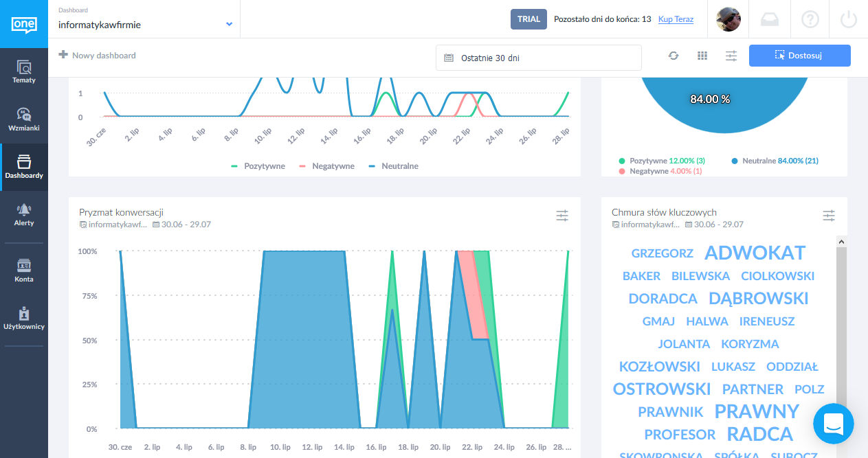Click the Dostosuj button
868x458 pixels.
pyautogui.click(x=800, y=56)
